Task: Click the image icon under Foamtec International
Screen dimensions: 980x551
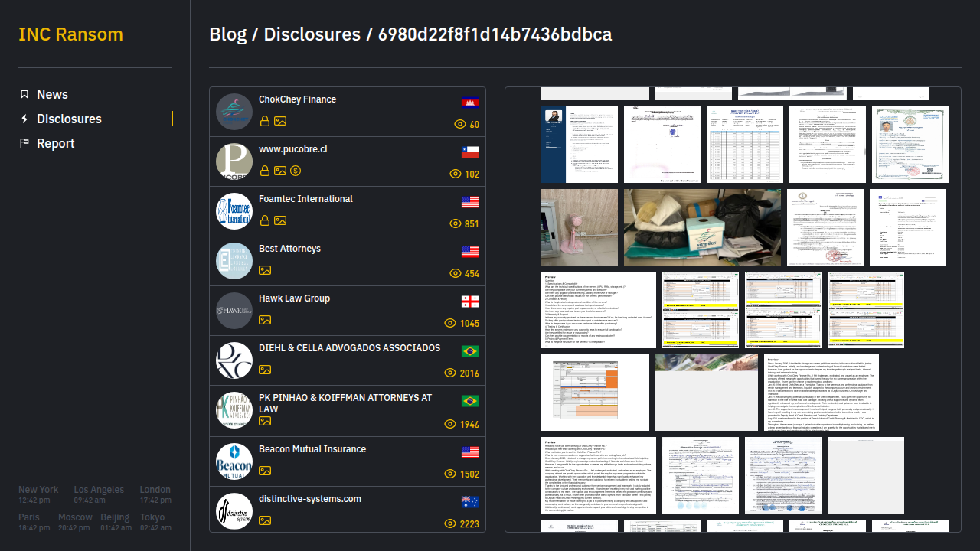Action: 280,220
